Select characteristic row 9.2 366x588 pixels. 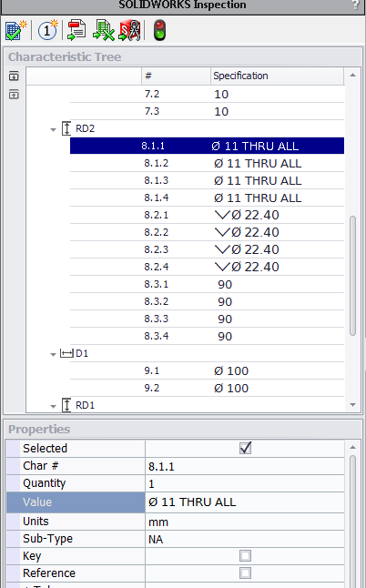[x=207, y=388]
